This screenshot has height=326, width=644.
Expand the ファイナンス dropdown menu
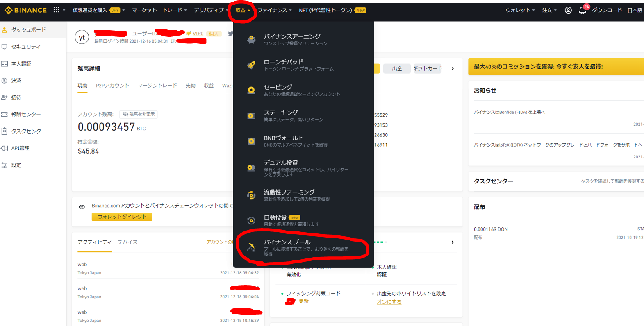point(275,10)
